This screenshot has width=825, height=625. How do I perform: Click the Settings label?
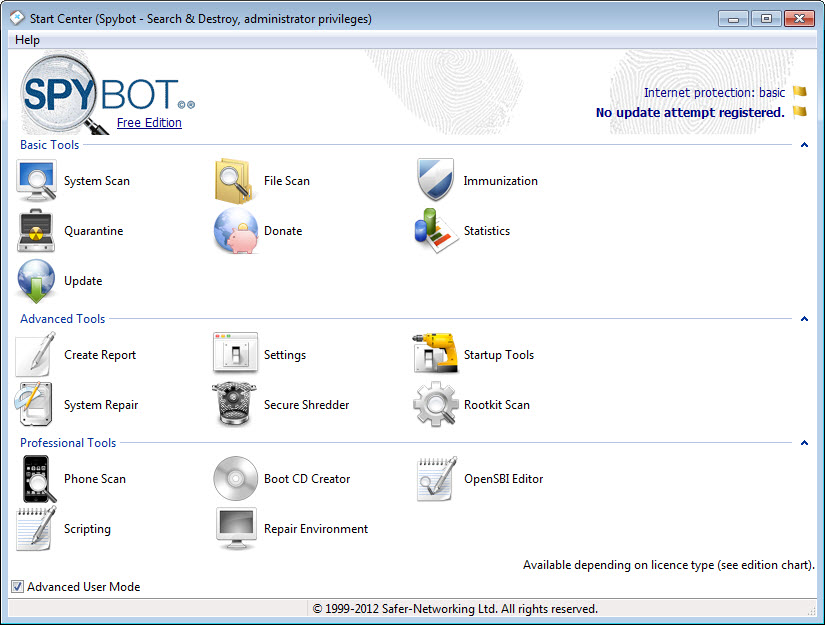coord(285,355)
